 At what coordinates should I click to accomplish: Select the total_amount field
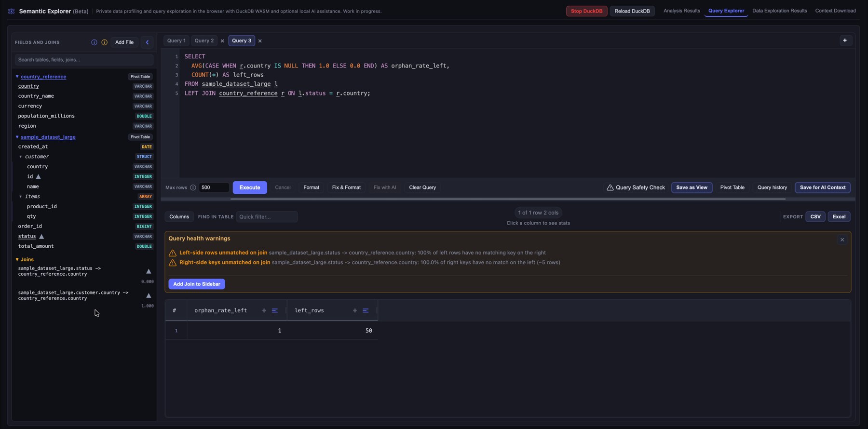[x=36, y=246]
